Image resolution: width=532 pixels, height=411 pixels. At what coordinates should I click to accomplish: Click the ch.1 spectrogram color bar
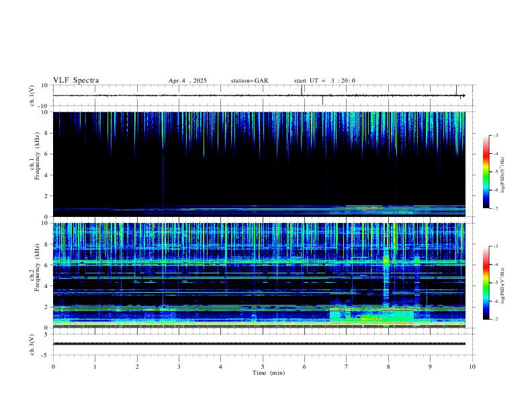click(x=486, y=172)
